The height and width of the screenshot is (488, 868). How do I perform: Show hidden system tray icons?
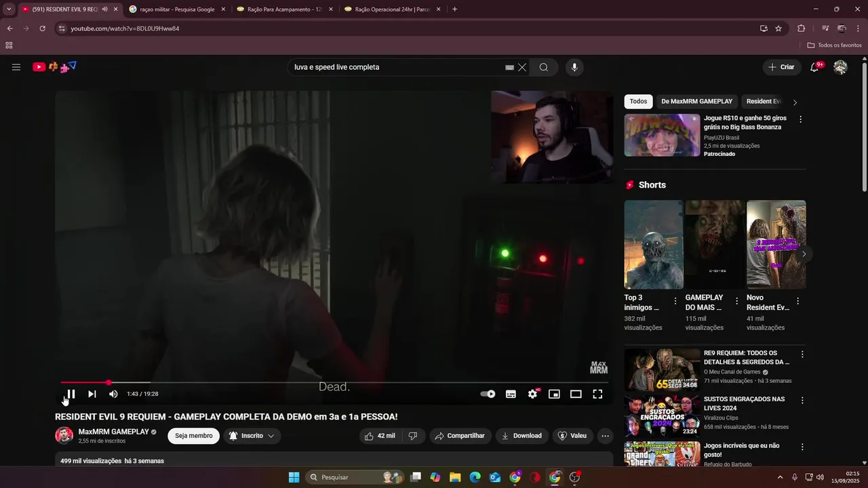coord(780,477)
